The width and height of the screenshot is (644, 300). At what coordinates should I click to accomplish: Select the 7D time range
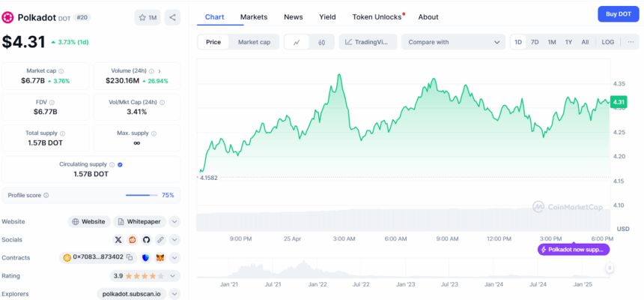click(535, 42)
